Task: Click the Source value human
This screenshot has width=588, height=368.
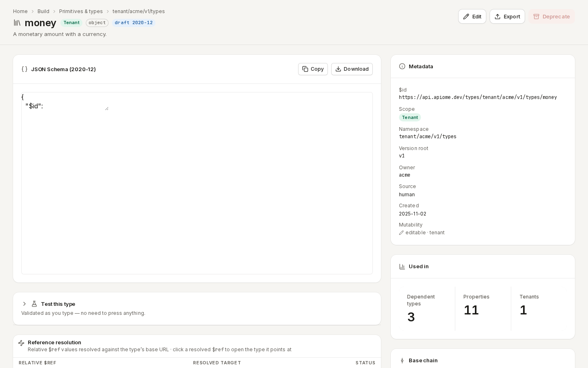Action: coord(407,195)
